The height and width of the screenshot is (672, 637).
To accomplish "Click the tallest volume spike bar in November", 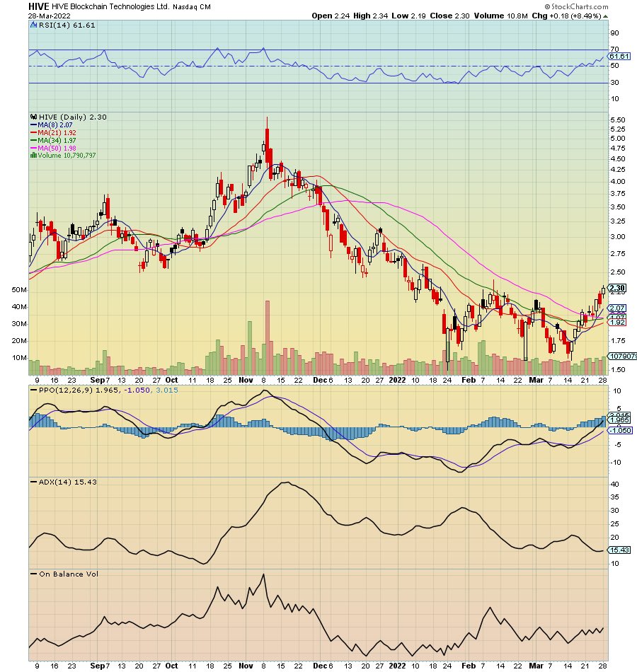I will pyautogui.click(x=268, y=337).
